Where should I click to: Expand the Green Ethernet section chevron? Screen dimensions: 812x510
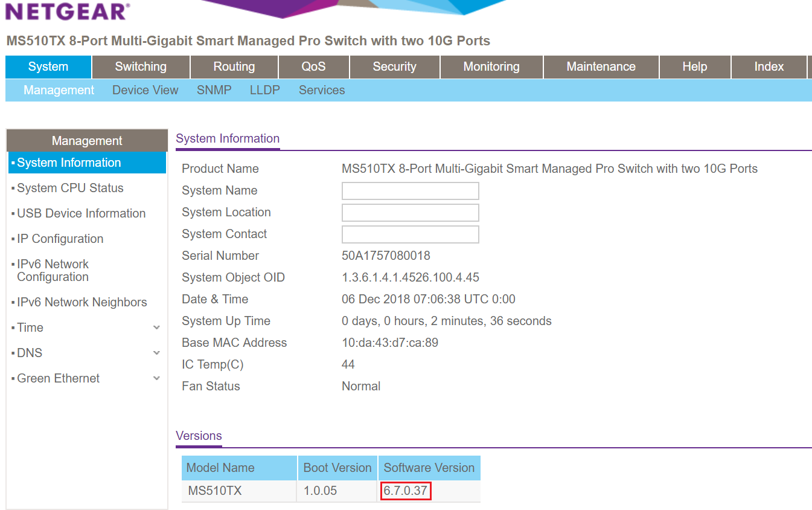(x=156, y=378)
